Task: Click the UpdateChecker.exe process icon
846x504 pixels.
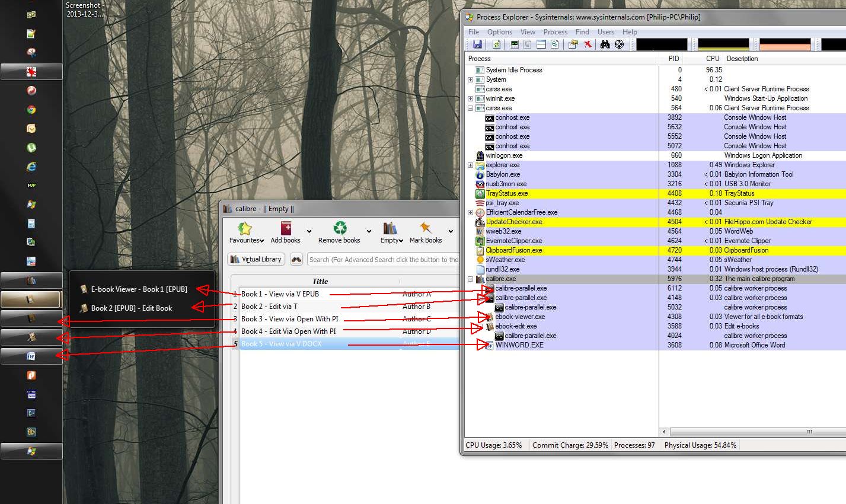Action: 480,222
